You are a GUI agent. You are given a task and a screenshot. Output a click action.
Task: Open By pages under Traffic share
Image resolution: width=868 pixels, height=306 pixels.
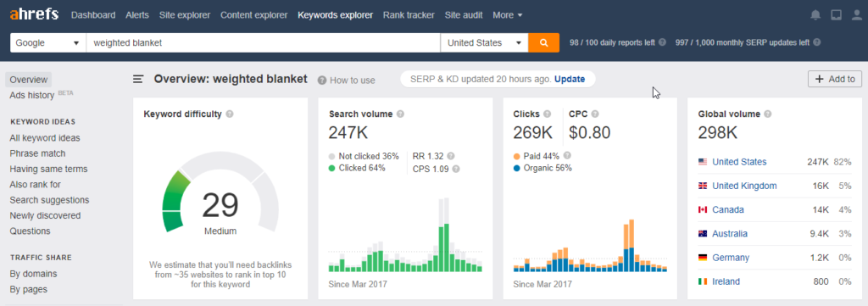click(28, 289)
